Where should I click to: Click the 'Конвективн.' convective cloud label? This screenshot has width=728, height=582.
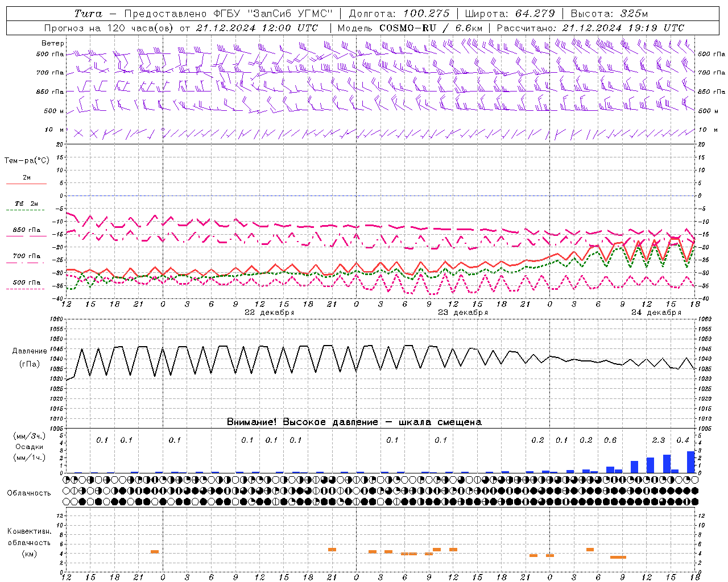(30, 531)
